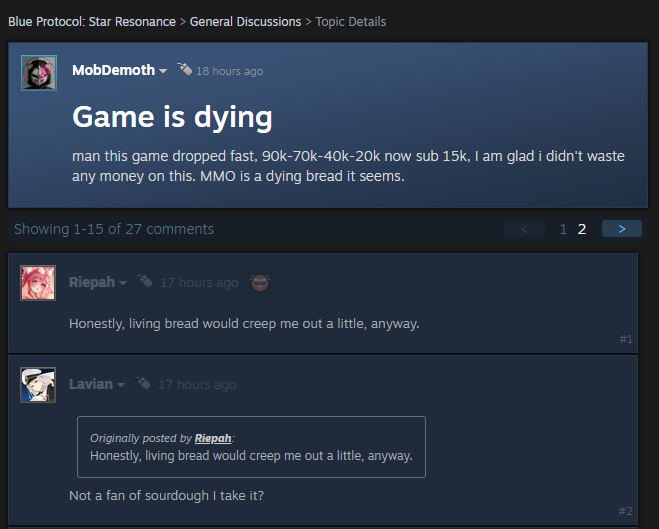The width and height of the screenshot is (659, 529).
Task: Click the controller icon beside MobDemoth's timestamp
Action: (x=185, y=68)
